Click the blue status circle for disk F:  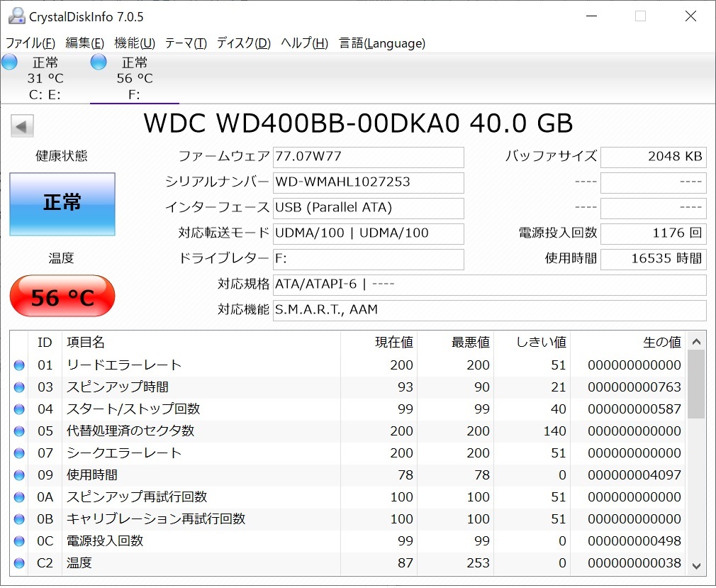click(99, 62)
